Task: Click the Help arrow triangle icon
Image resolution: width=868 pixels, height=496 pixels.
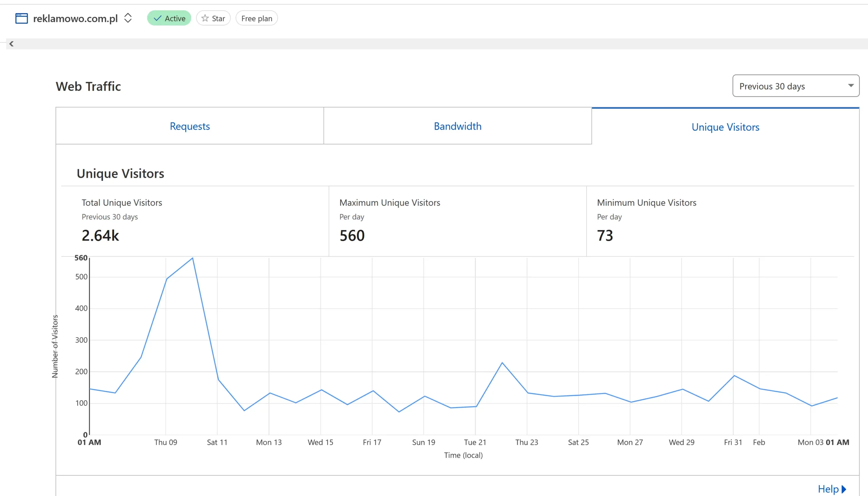Action: click(844, 489)
